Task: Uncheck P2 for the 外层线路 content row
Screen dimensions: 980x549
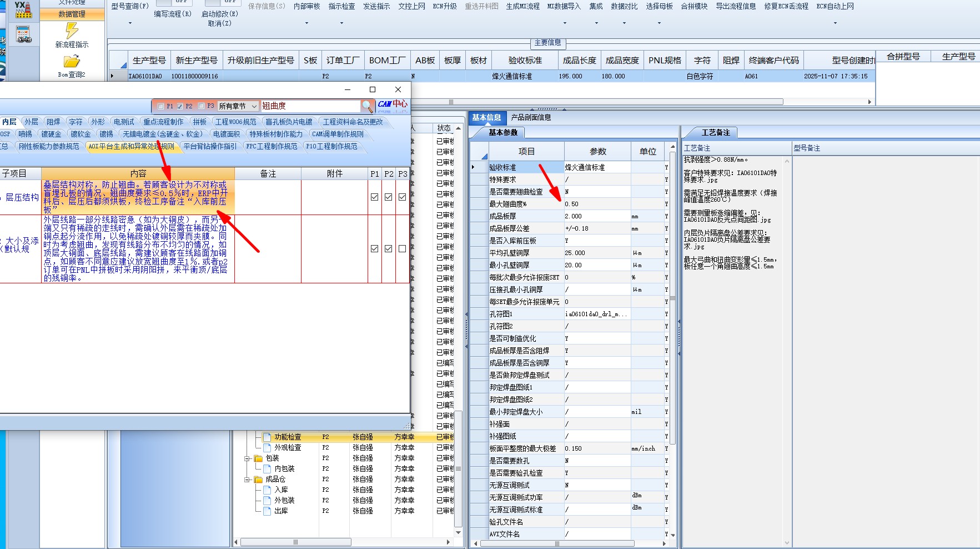Action: [389, 249]
